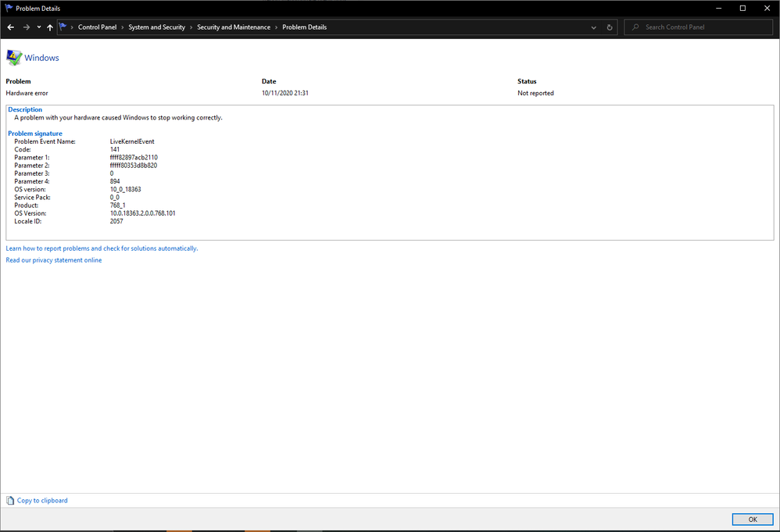Click the hardware problem description sentence
Viewport: 780px width, 532px height.
tap(118, 118)
